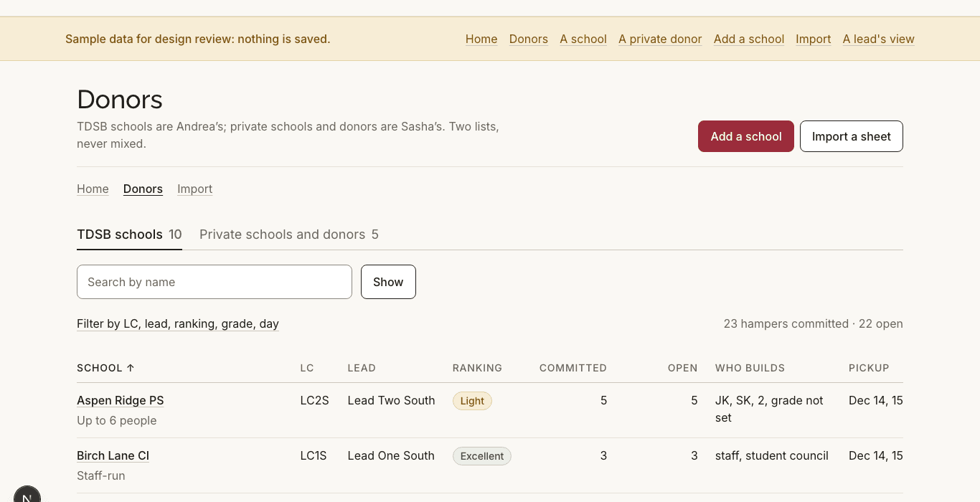Click 'Lead One South' in Birch Lane row

(x=391, y=455)
